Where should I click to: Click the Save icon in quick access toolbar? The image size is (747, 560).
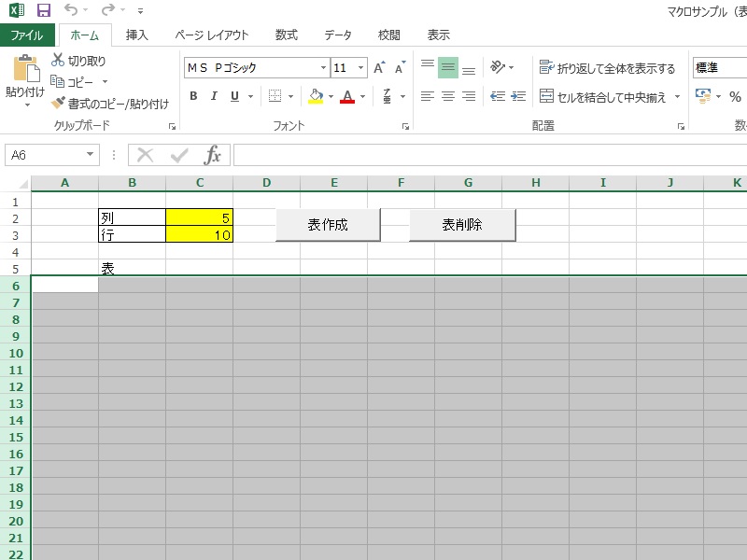[x=44, y=10]
